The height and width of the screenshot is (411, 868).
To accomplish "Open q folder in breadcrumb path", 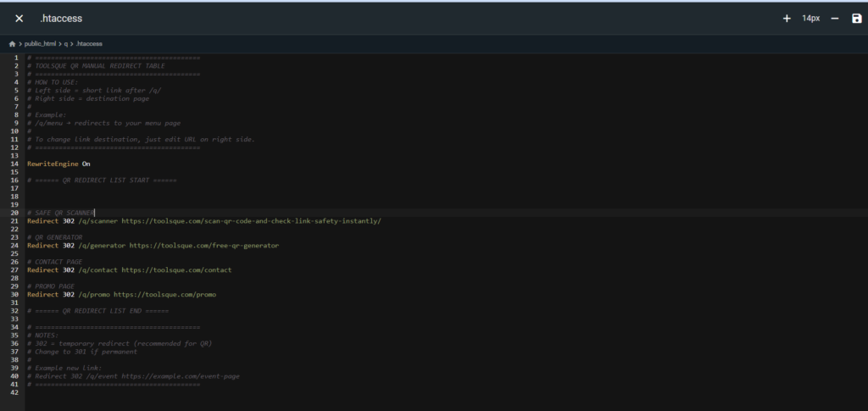I will click(66, 44).
